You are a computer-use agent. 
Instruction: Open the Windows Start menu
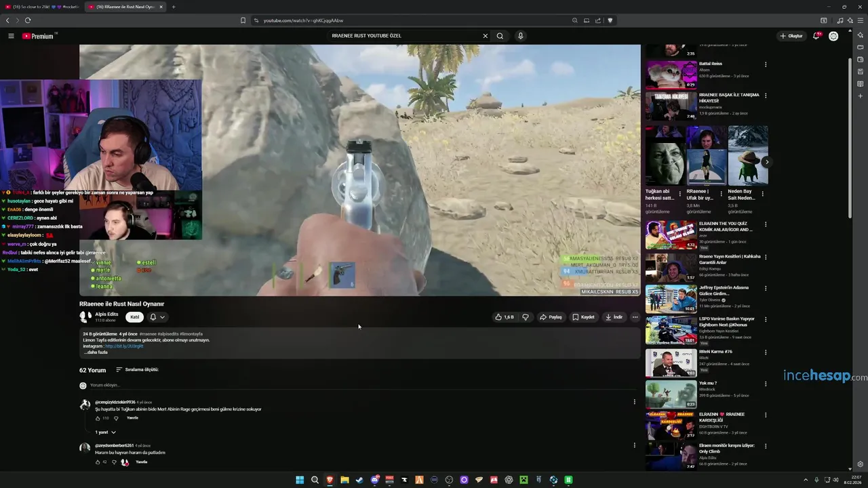point(300,480)
